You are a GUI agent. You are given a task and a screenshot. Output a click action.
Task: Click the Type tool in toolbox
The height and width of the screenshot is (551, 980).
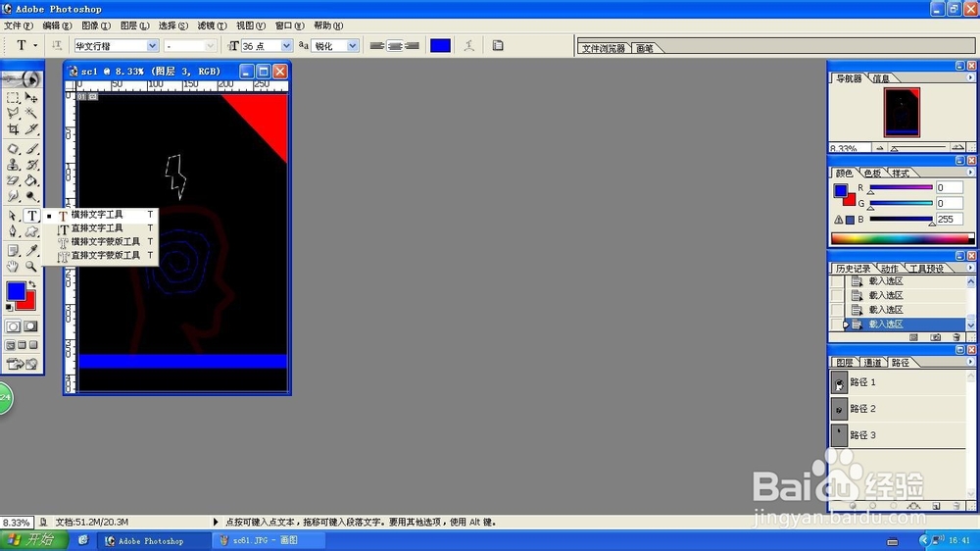31,216
